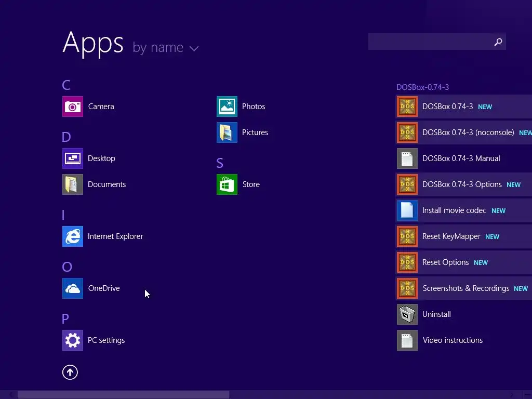Click the 'Apps' page title

94,44
